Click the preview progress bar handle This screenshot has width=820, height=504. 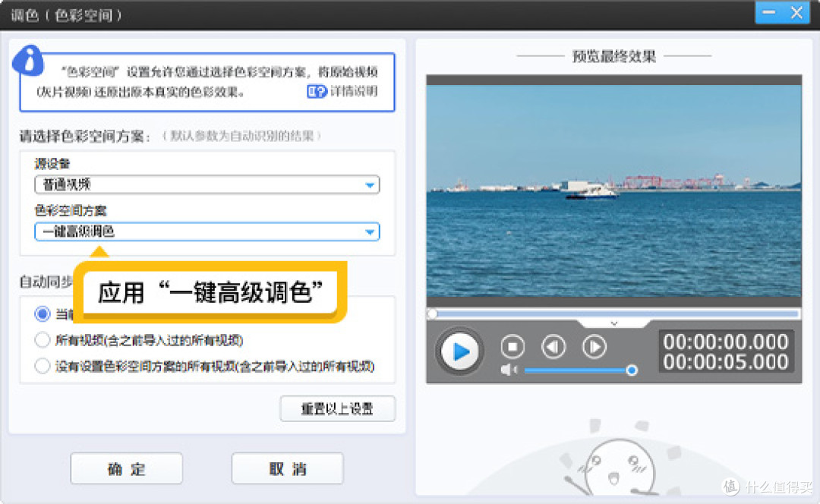point(432,313)
